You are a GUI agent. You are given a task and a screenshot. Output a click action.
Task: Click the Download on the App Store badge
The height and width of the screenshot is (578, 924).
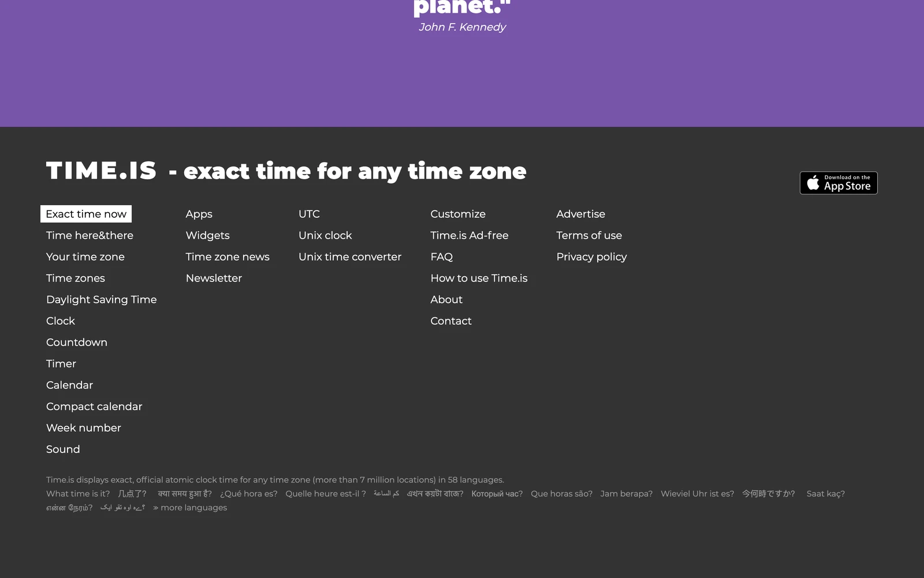pos(839,183)
